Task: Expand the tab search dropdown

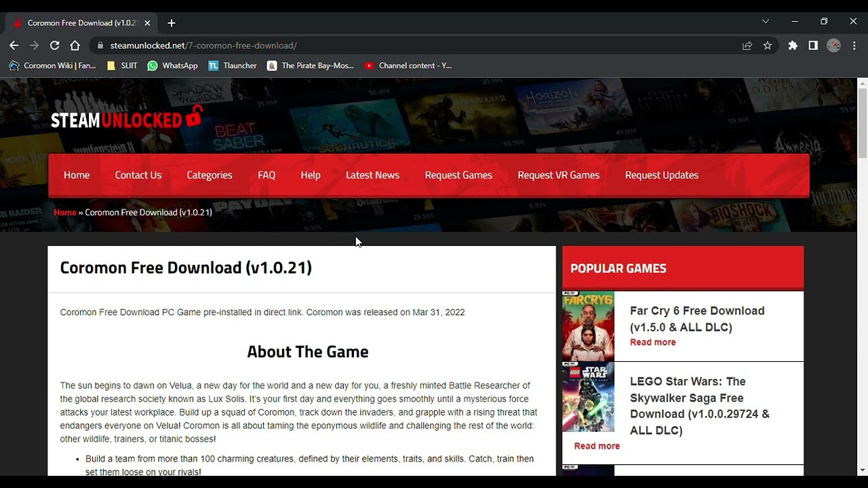Action: (x=766, y=22)
